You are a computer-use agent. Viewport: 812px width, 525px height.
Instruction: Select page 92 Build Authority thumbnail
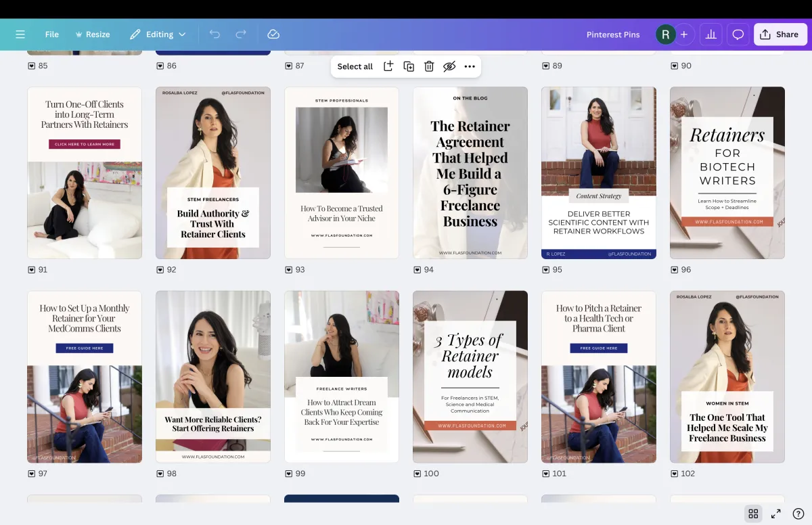pyautogui.click(x=213, y=173)
